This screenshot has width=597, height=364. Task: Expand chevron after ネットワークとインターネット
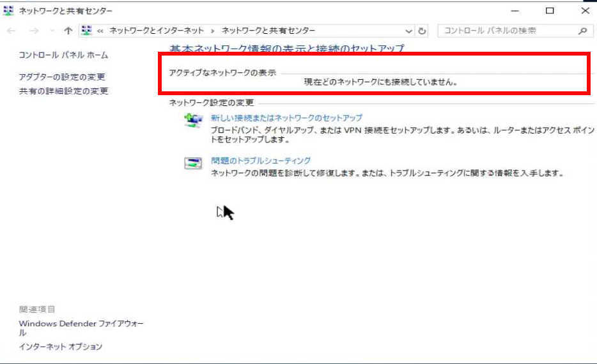212,31
